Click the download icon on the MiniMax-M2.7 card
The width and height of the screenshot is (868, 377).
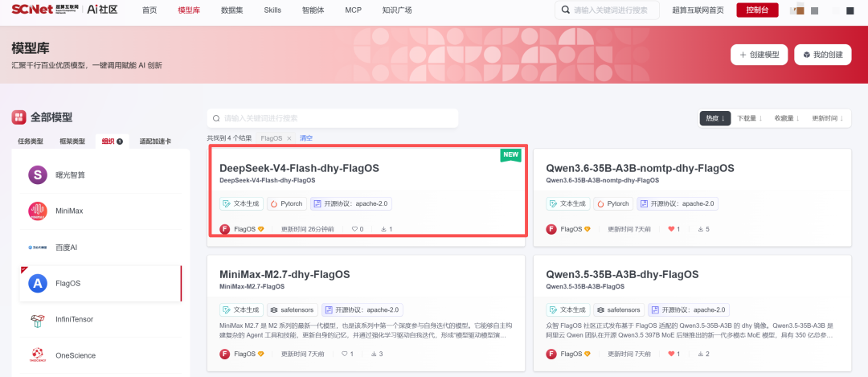tap(374, 354)
